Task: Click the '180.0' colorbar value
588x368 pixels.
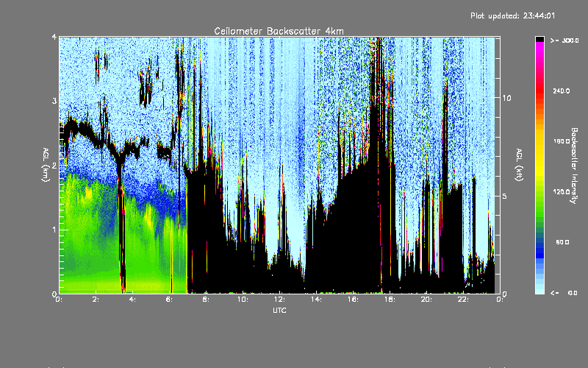Action: 562,141
